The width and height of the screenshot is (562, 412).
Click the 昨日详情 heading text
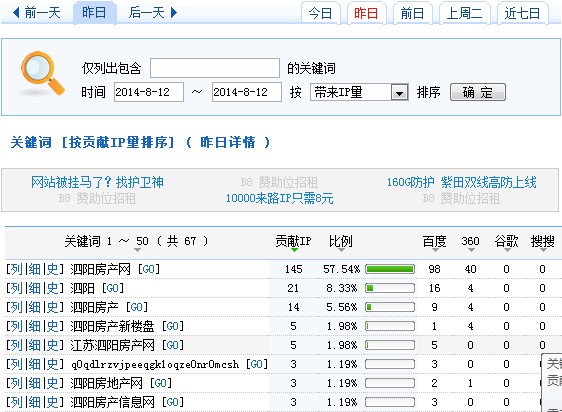tap(228, 142)
